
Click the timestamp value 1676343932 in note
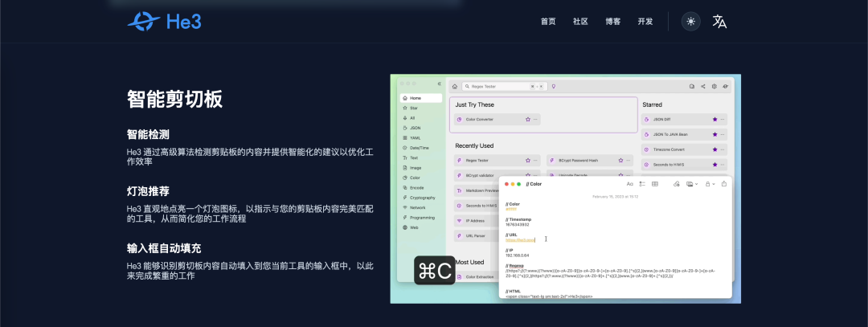point(517,224)
